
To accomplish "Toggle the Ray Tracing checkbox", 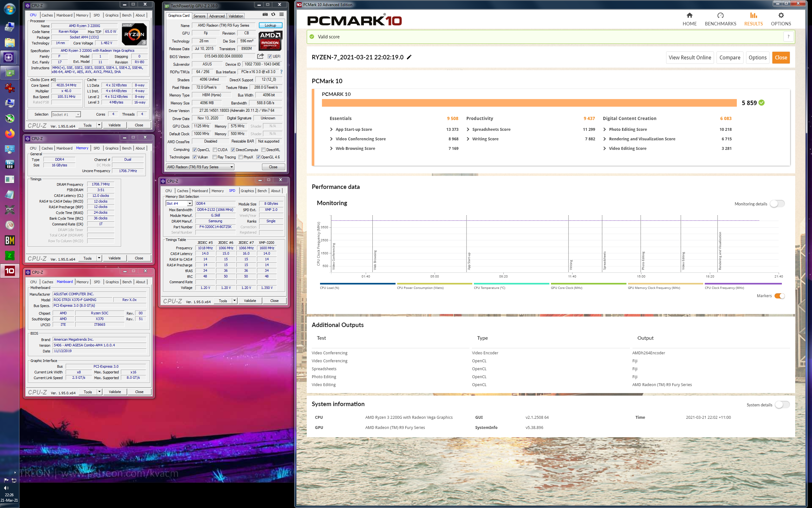I will pos(215,157).
